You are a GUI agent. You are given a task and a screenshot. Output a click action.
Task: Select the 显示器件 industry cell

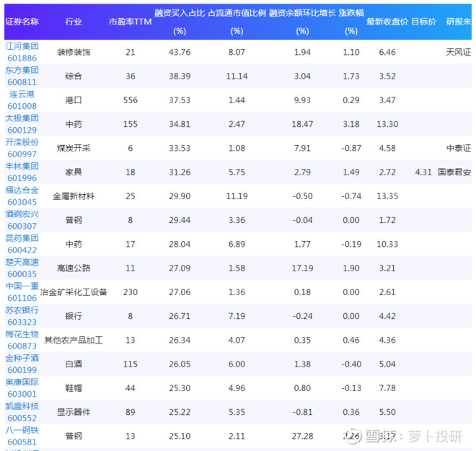74,412
